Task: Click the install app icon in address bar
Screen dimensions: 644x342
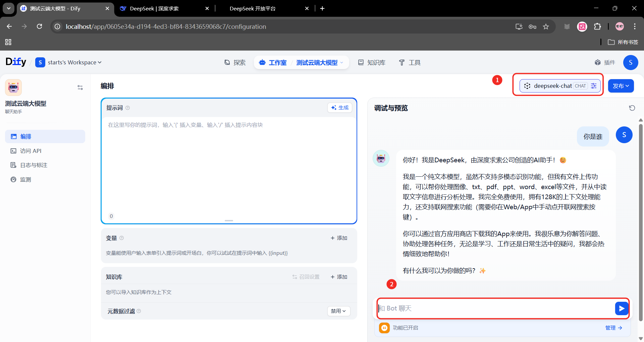Action: 519,26
